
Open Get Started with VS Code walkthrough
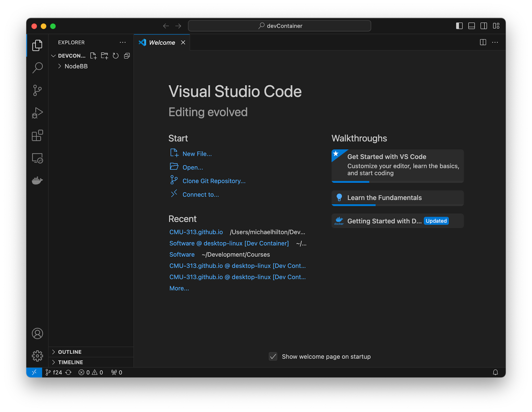tap(397, 166)
